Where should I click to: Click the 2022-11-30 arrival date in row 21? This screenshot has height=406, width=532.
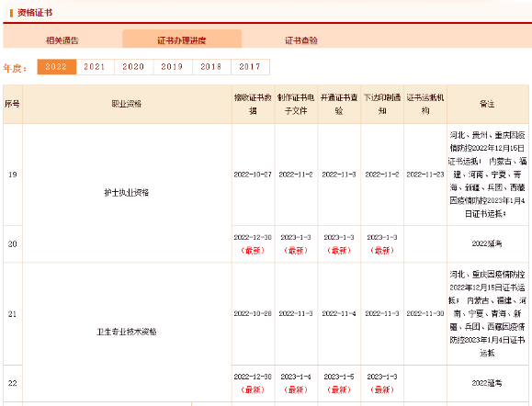(425, 314)
